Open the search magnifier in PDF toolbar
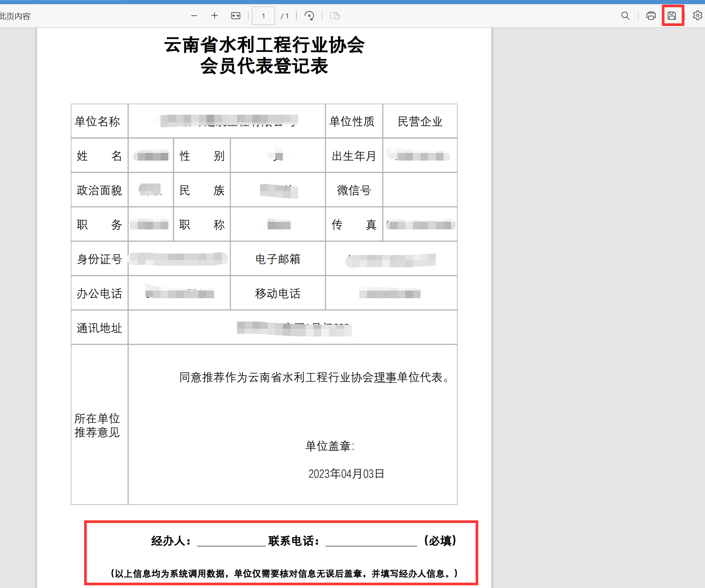The height and width of the screenshot is (588, 705). [x=625, y=16]
